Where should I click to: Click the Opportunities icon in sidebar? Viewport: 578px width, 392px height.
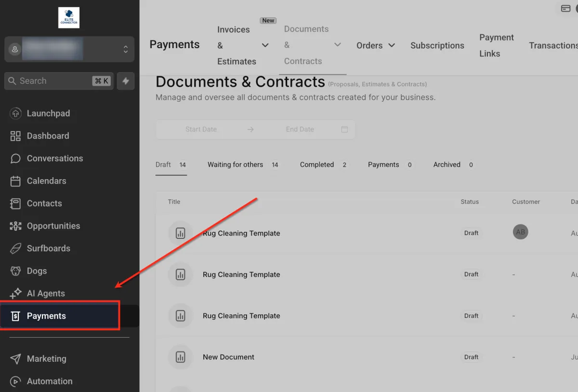point(15,226)
